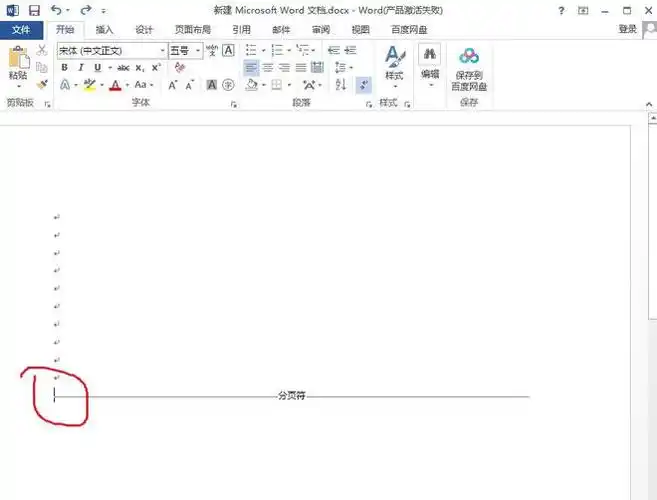Viewport: 657px width, 500px height.
Task: Toggle underline formatting
Action: click(x=98, y=67)
